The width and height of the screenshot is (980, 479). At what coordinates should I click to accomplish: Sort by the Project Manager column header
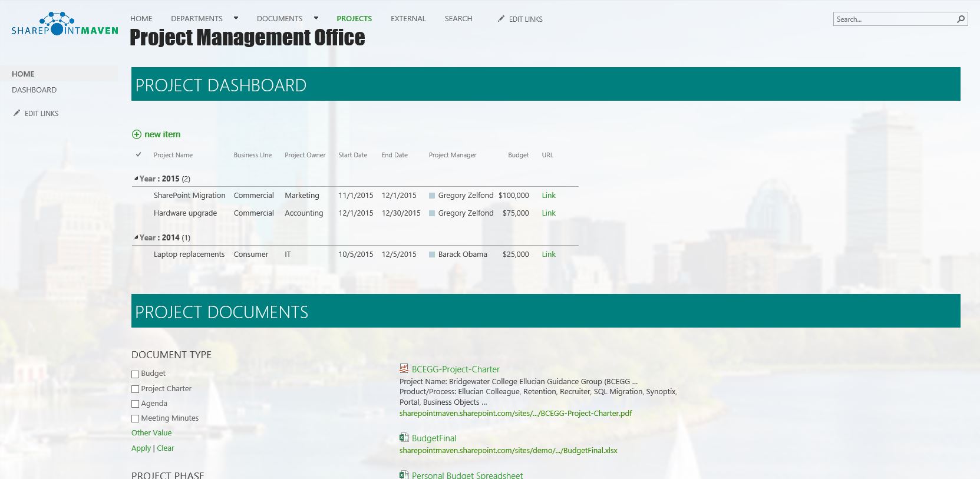[453, 155]
